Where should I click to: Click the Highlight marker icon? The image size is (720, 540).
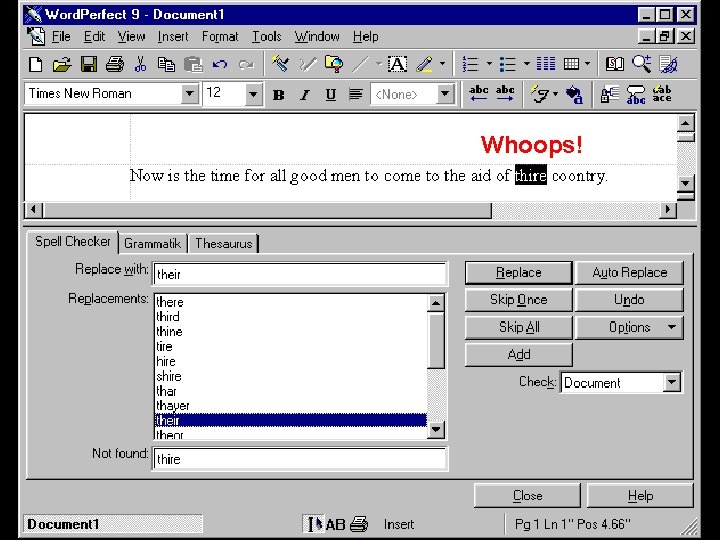(x=424, y=64)
